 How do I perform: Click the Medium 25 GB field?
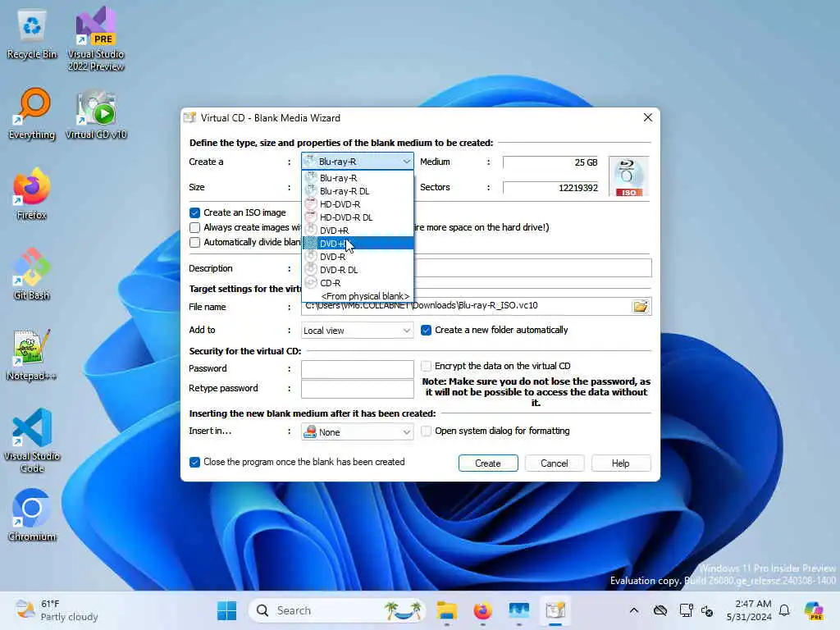(551, 162)
